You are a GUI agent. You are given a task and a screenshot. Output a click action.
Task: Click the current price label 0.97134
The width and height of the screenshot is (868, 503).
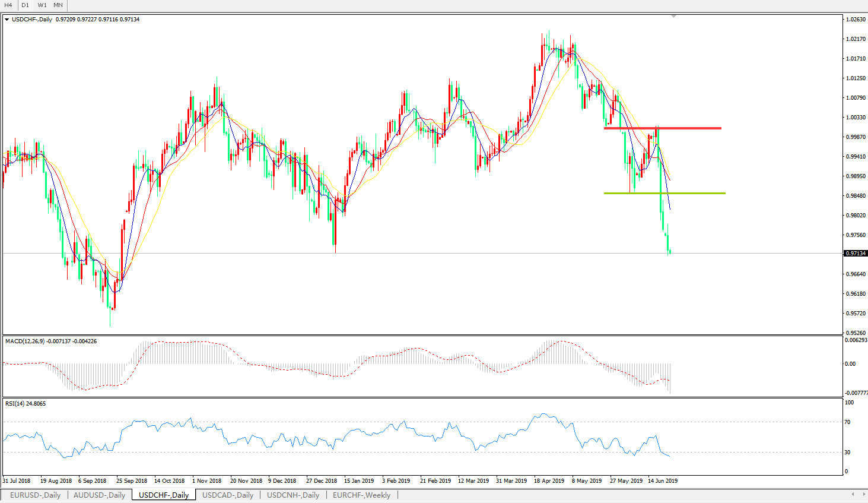click(855, 254)
